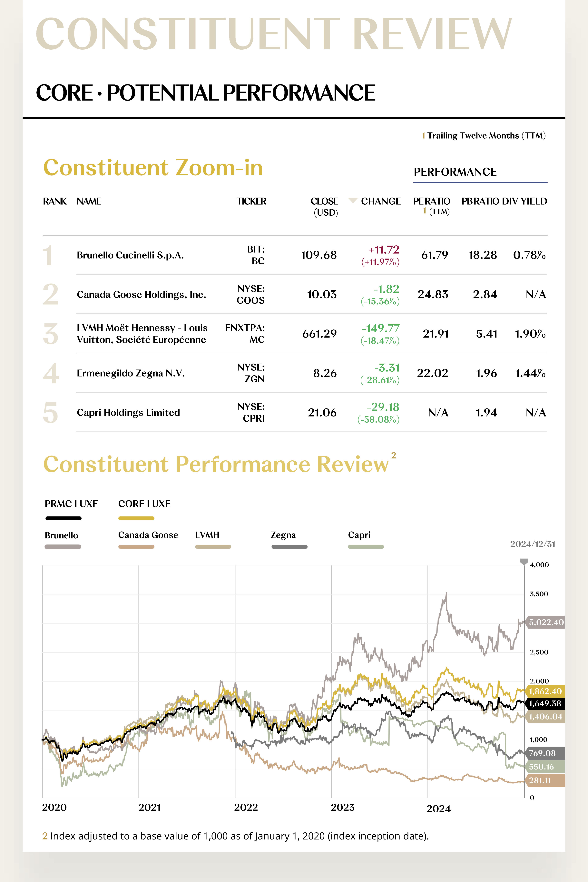Click the 281.11 value label
Screen dimensions: 588x882
(540, 780)
